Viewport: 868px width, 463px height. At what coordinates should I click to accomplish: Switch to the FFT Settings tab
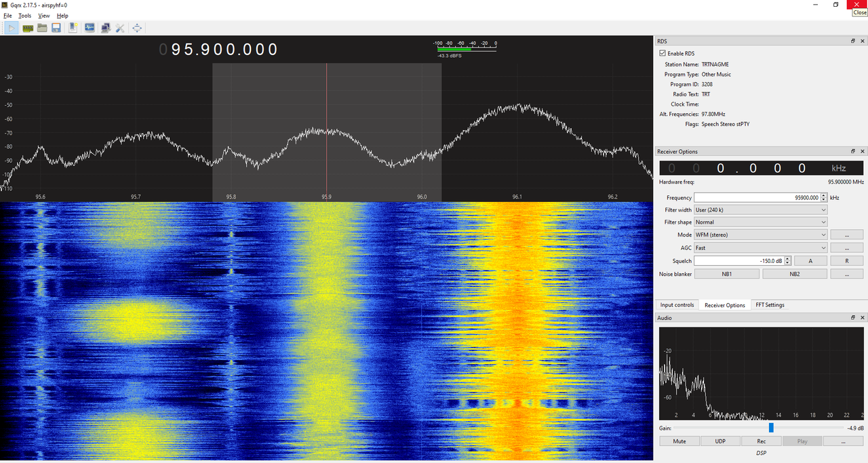click(x=770, y=305)
